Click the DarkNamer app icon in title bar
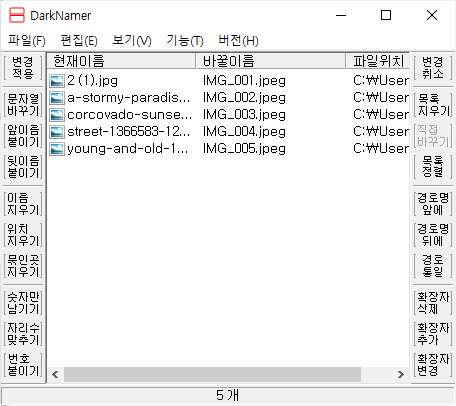The width and height of the screenshot is (456, 406). tap(17, 15)
